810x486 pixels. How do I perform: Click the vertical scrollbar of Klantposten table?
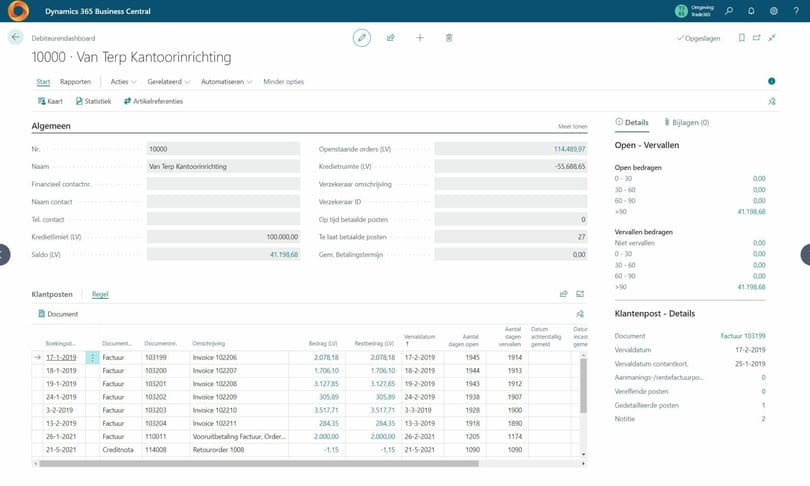pos(583,385)
